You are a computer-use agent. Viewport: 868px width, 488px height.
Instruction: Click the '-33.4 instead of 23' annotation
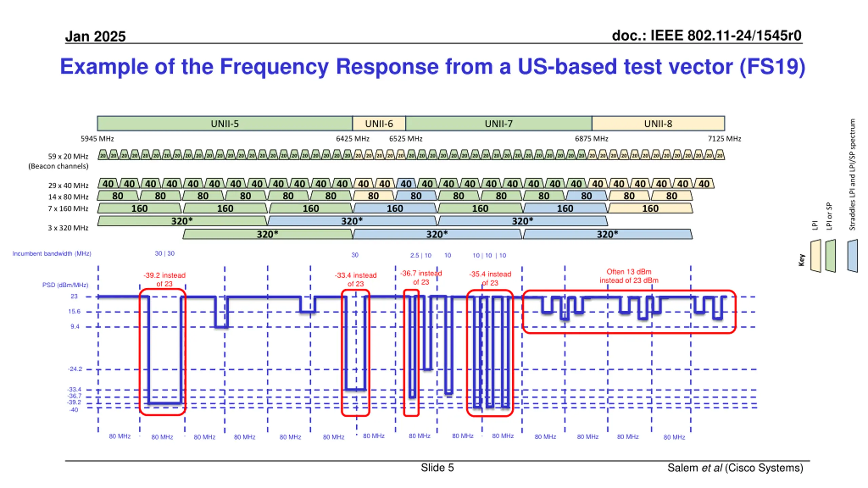[356, 280]
